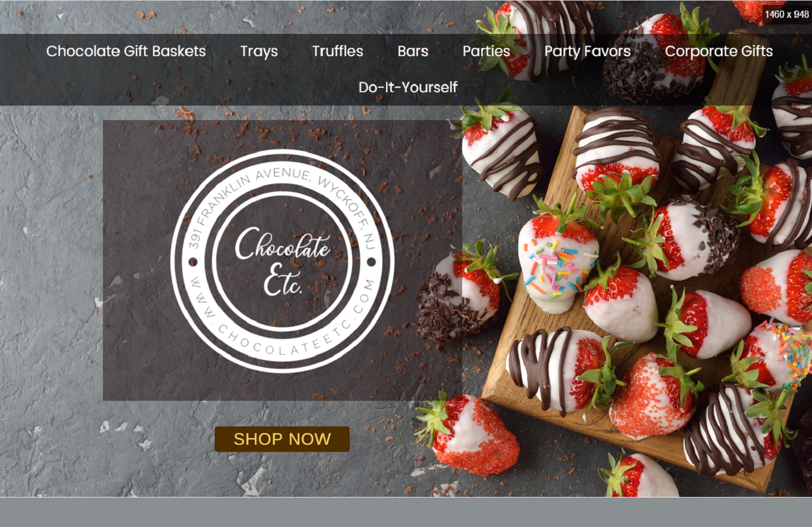The width and height of the screenshot is (812, 527).
Task: Click the circular Chocolate Etc. logo stamp
Action: [283, 261]
